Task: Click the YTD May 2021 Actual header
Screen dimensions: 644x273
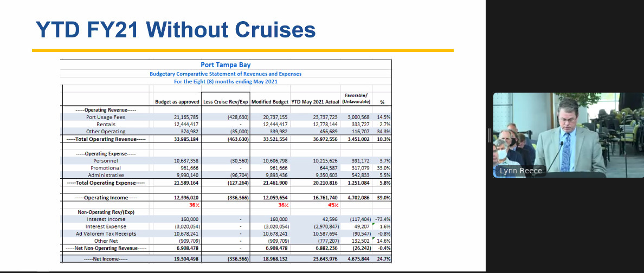Action: pyautogui.click(x=315, y=102)
